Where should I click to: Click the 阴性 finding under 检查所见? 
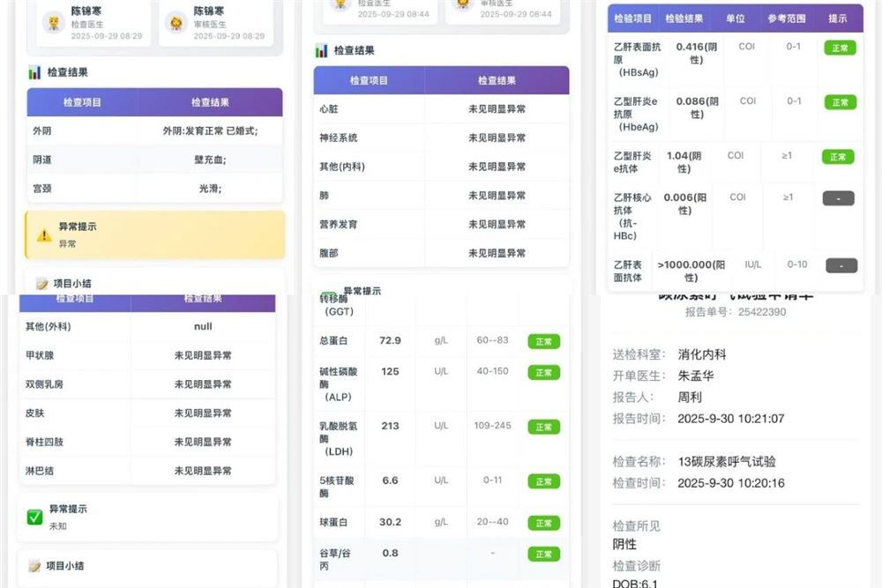(624, 545)
